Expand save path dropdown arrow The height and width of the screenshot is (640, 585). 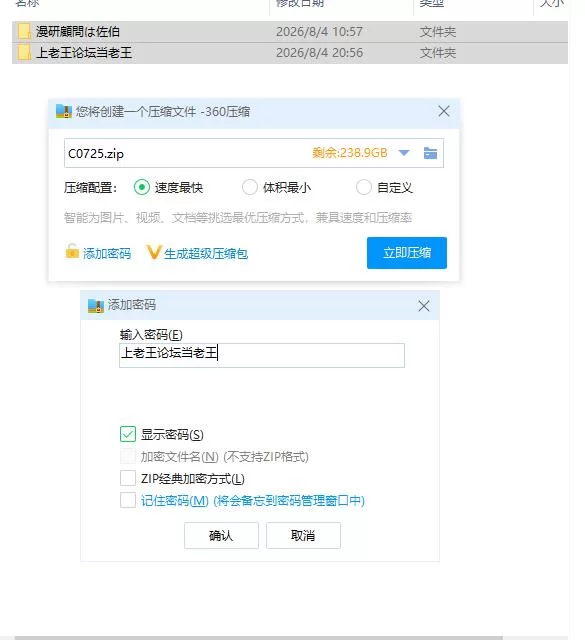tap(404, 153)
